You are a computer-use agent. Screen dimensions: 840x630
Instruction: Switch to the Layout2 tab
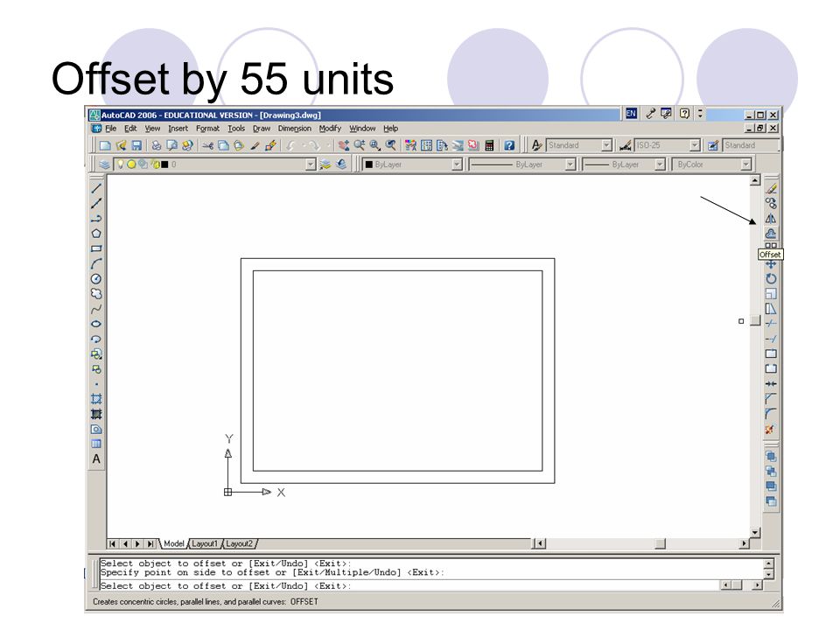pos(239,543)
